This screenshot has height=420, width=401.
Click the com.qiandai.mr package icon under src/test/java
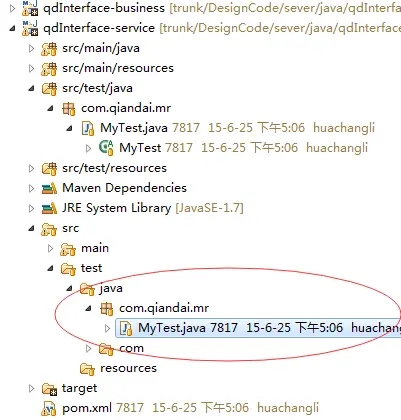(x=68, y=109)
